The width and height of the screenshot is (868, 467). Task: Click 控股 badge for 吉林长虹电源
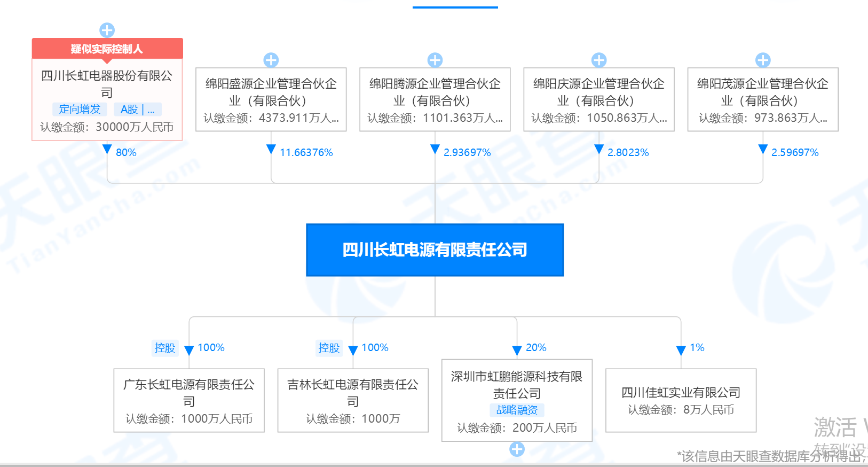329,348
